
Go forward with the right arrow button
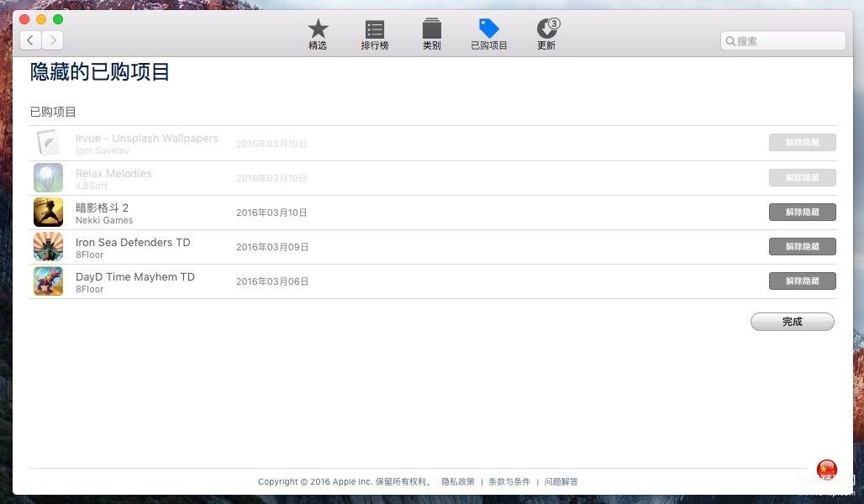click(52, 40)
